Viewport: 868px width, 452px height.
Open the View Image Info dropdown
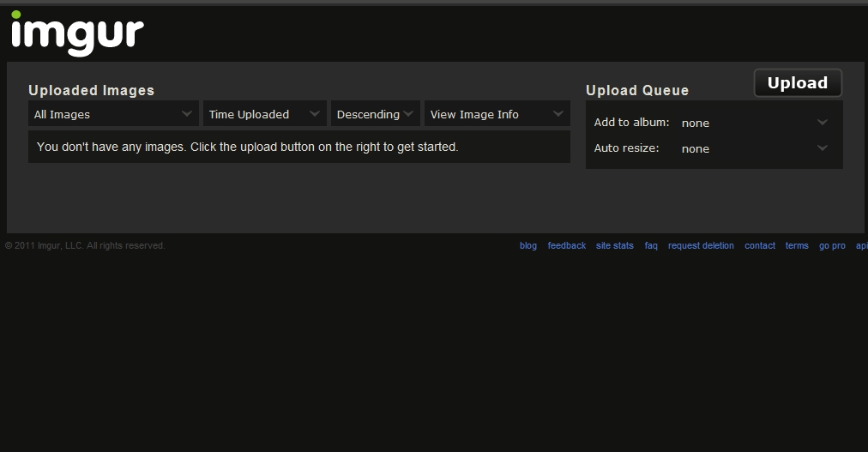pos(497,114)
